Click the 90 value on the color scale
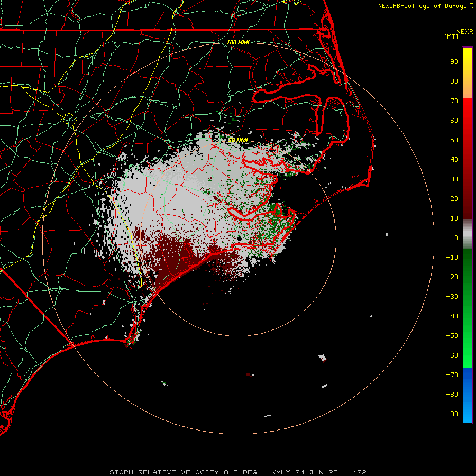Viewport: 476px width, 476px height. [454, 62]
